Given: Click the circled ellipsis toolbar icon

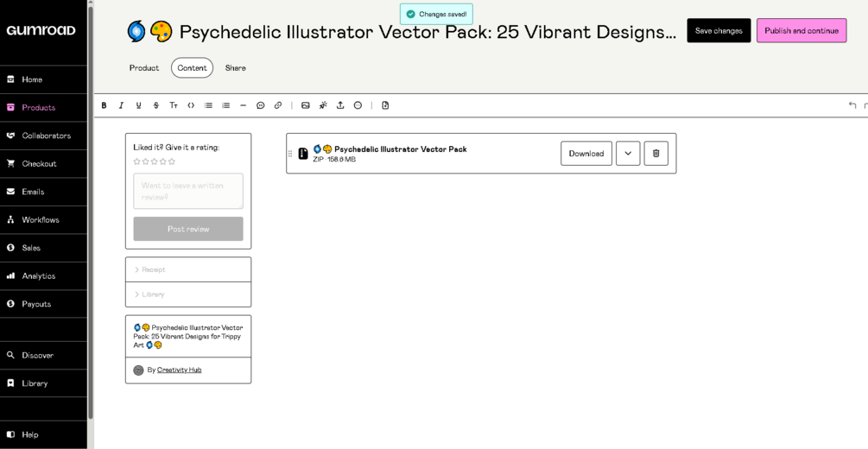Looking at the screenshot, I should [x=358, y=105].
